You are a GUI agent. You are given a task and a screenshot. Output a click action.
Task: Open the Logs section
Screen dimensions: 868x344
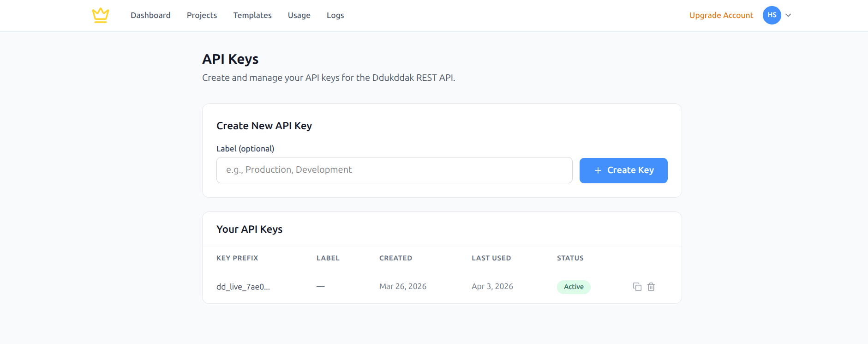pos(335,15)
